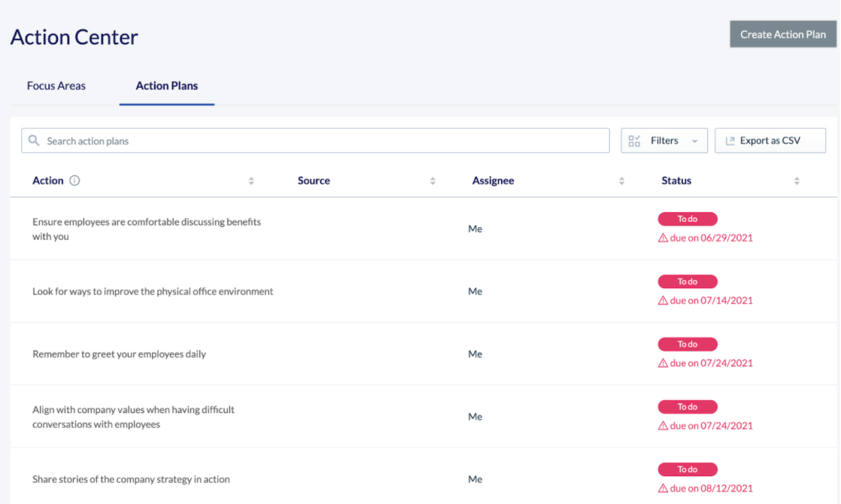Sort by the Status column arrows
Screen dimensions: 841x504
(x=797, y=181)
